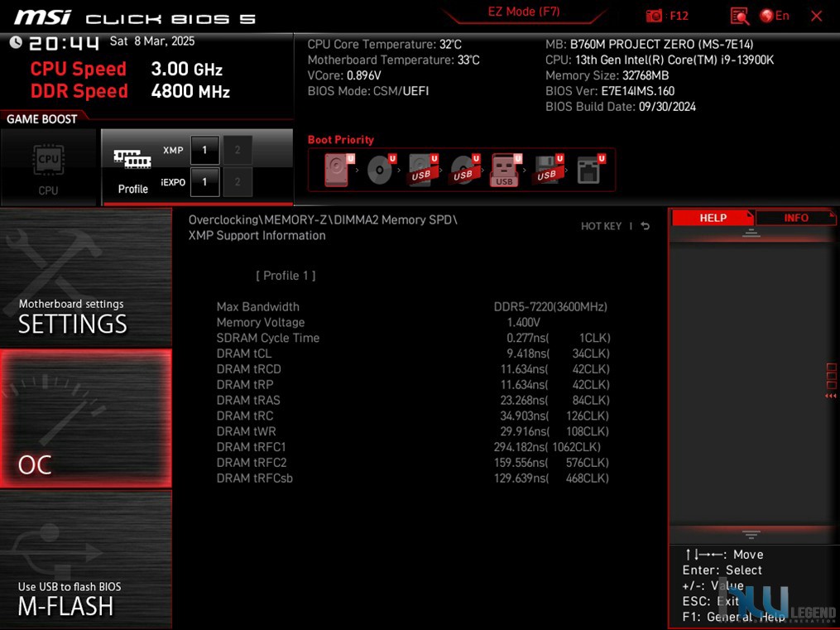
Task: Select the DRAM tRAS row label
Action: [248, 400]
